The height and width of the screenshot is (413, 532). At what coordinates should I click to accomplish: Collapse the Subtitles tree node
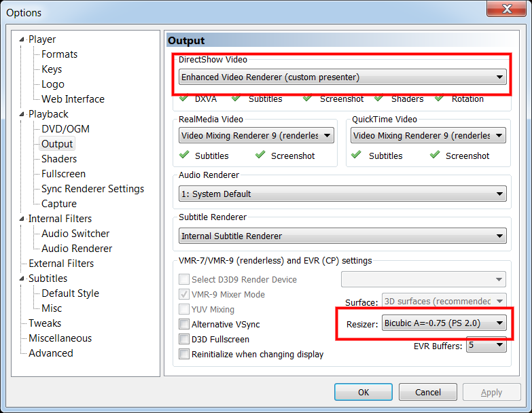22,279
